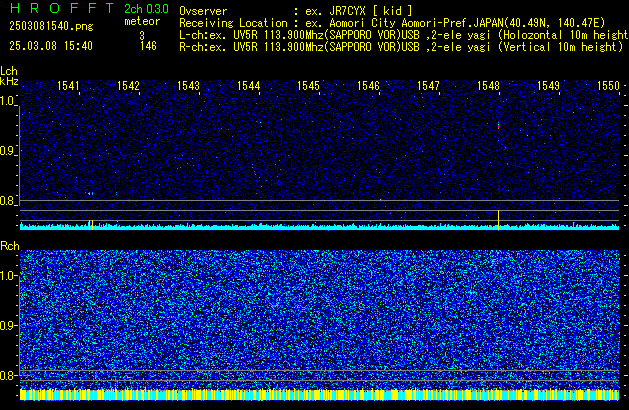Click the meteor count label
629x410 pixels.
142,21
